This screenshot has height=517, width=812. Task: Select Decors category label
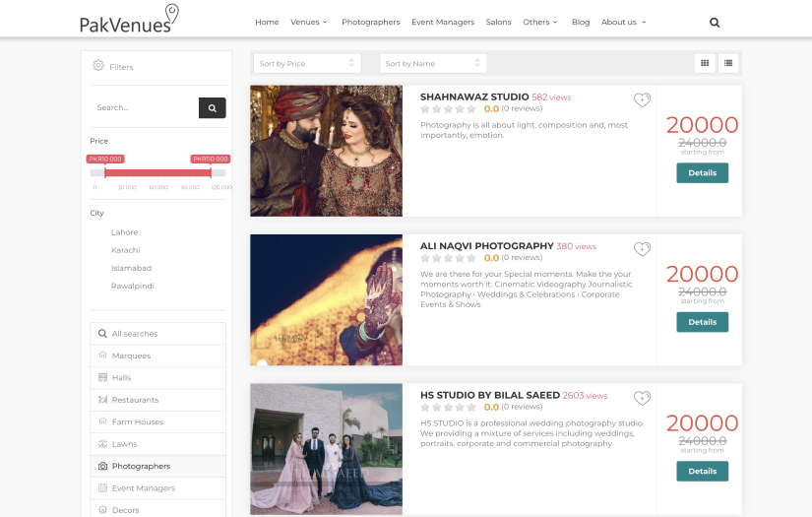tap(125, 510)
